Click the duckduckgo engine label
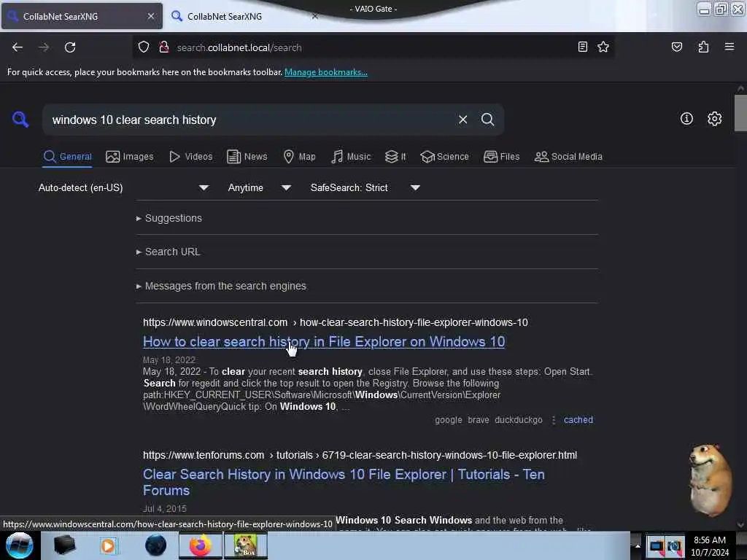 [x=519, y=419]
